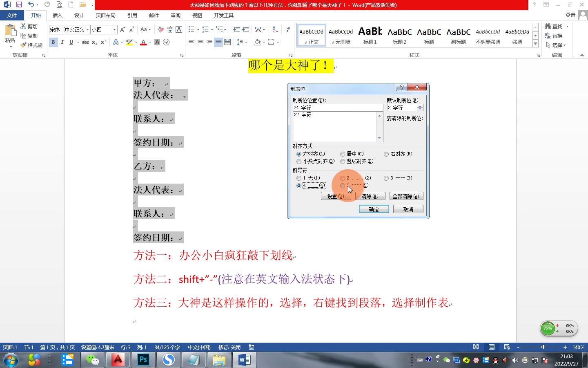
Task: Apply strikethrough formatting icon
Action: tap(85, 42)
